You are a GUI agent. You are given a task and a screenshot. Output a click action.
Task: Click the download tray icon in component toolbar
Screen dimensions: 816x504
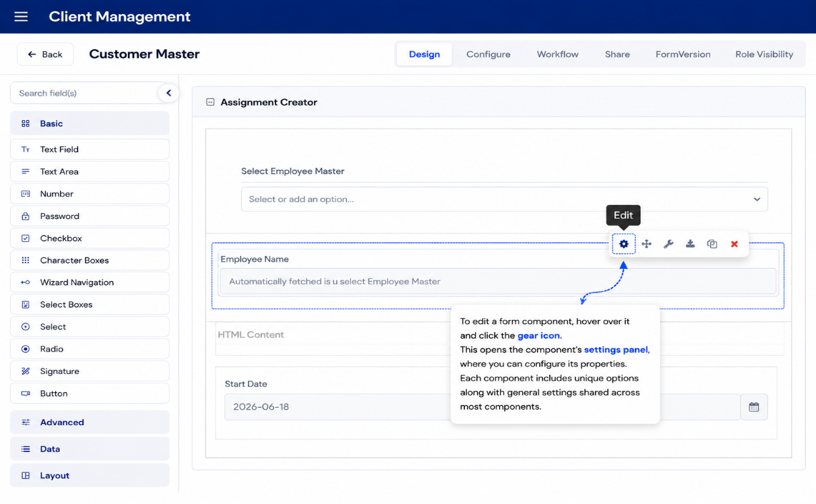tap(690, 244)
